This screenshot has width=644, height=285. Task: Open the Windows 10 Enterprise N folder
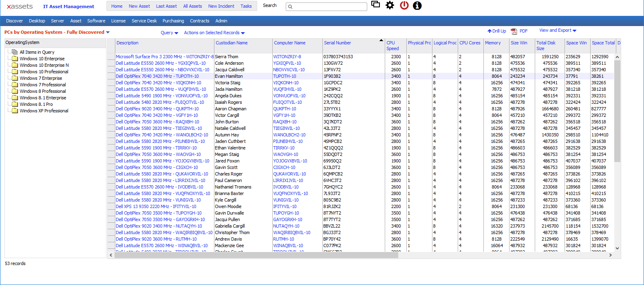click(15, 65)
